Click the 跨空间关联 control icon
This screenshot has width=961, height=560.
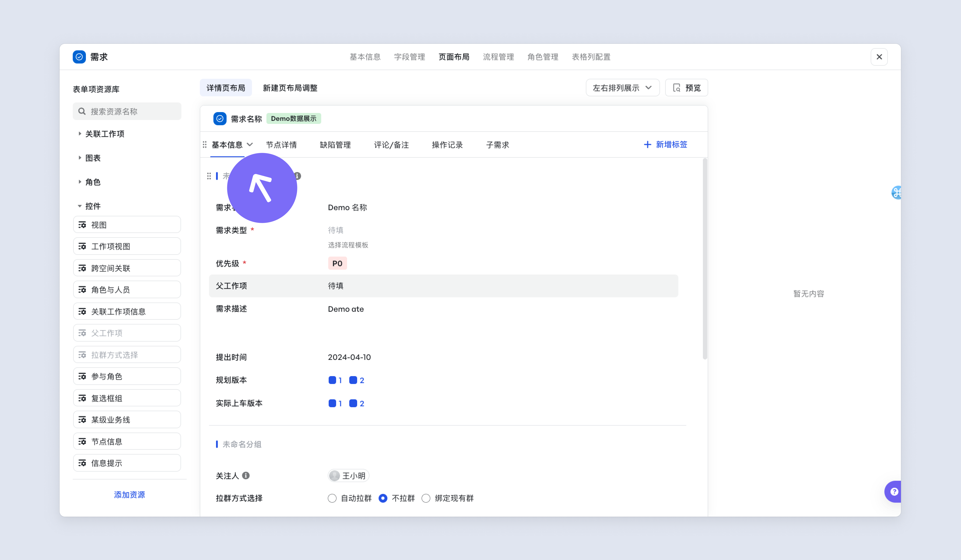[82, 268]
